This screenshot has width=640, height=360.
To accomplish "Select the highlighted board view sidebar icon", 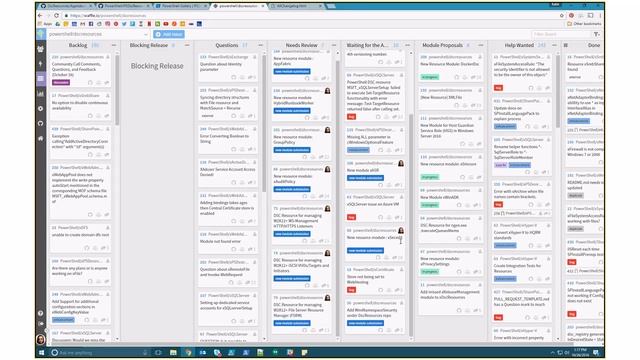I will (x=41, y=78).
